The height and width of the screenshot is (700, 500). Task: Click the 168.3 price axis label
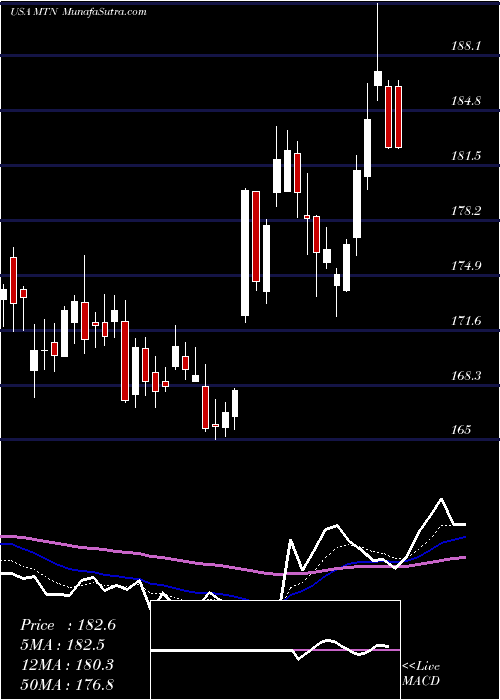click(x=466, y=376)
